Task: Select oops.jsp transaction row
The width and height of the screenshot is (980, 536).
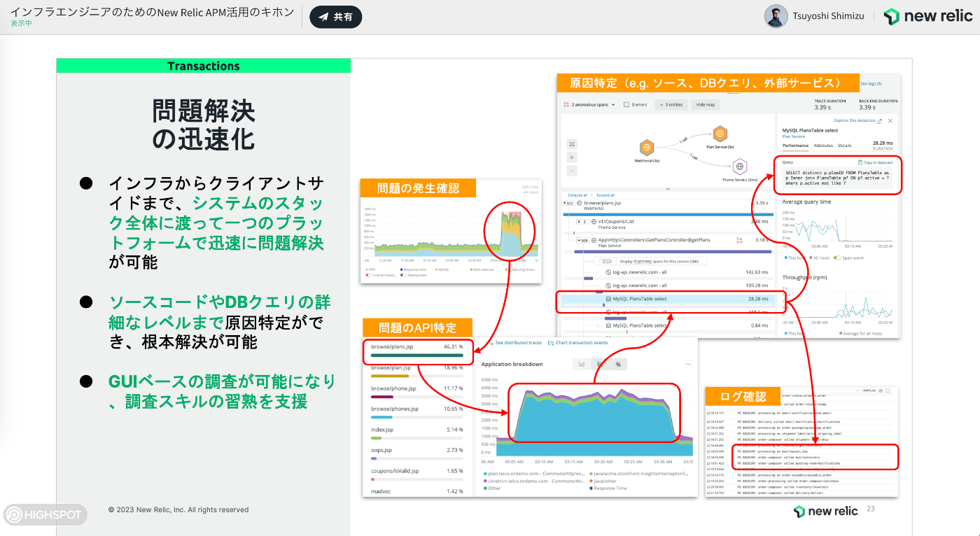Action: coord(417,453)
